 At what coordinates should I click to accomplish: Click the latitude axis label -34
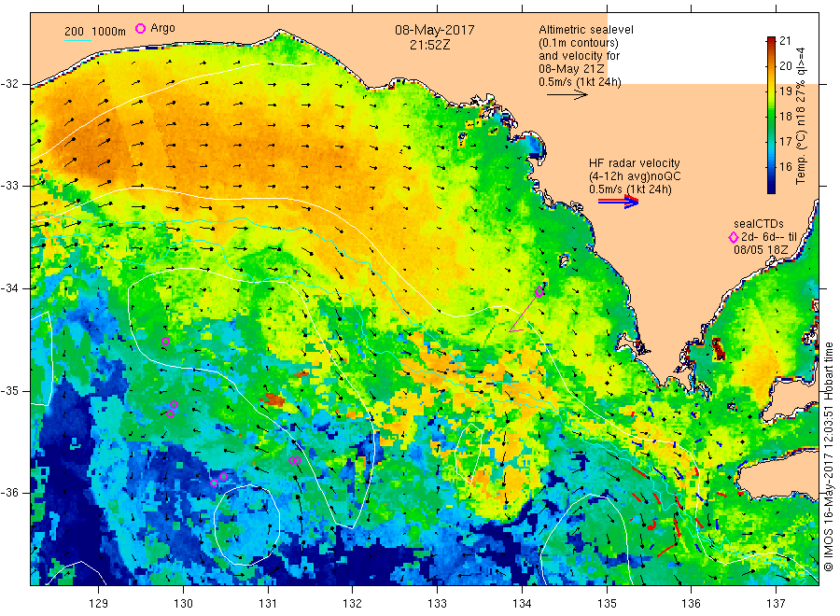pos(9,288)
